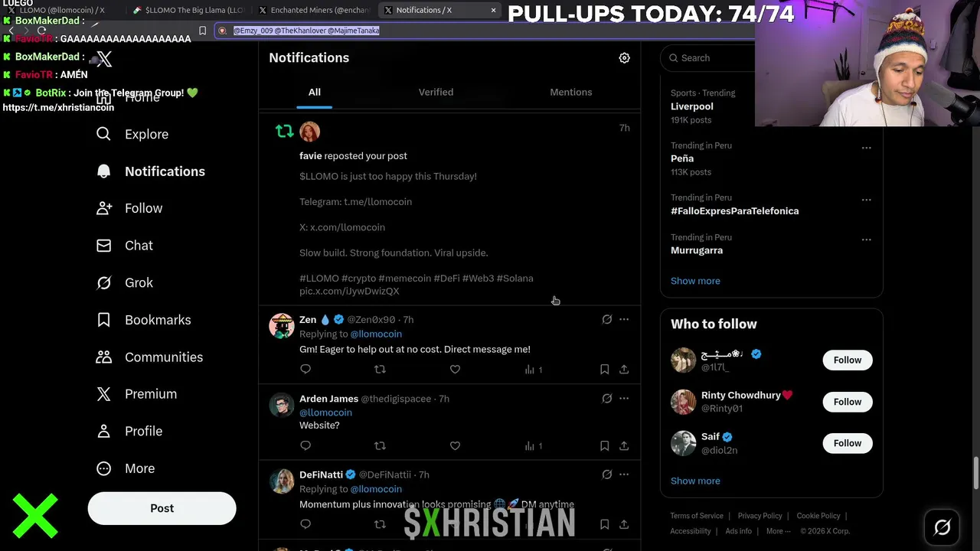Share Arden James's post
The width and height of the screenshot is (980, 551).
pos(624,445)
